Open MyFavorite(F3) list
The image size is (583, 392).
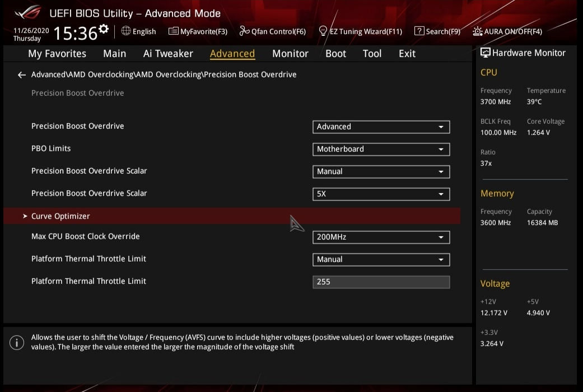[198, 31]
